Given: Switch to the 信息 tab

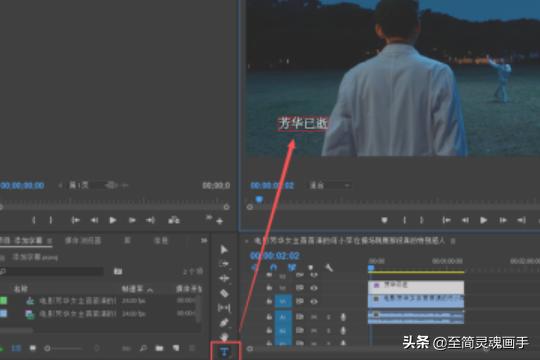Looking at the screenshot, I should click(160, 240).
